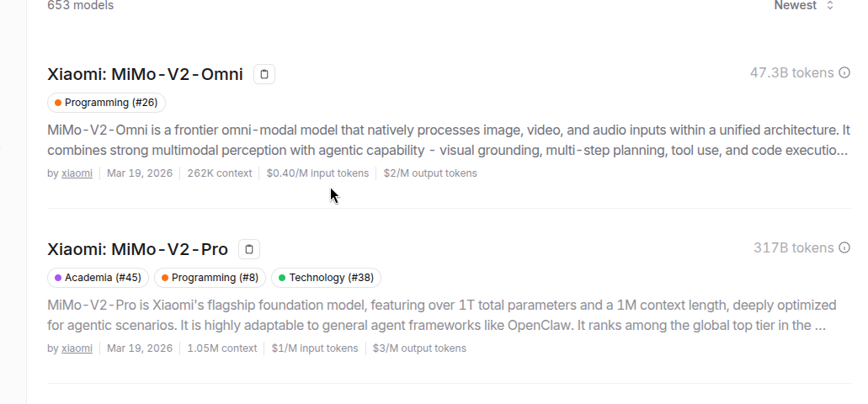The width and height of the screenshot is (868, 404).
Task: Select the Academia (#45) category tag
Action: click(98, 277)
